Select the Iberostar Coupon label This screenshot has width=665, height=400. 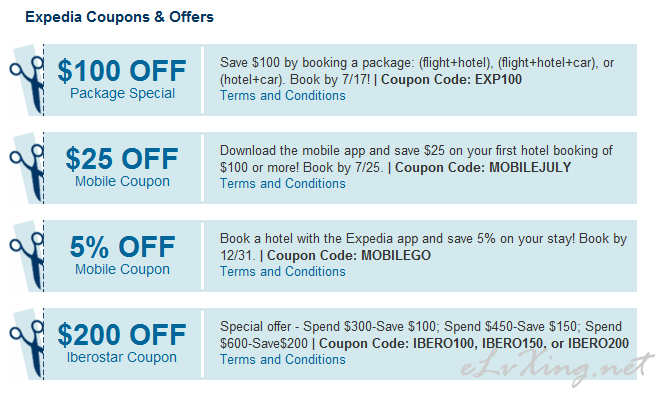tap(122, 357)
